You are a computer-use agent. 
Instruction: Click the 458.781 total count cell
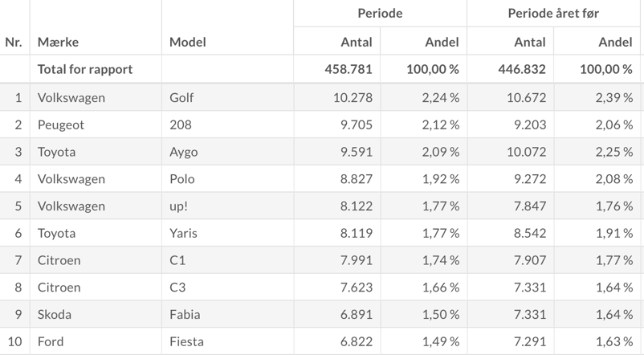tap(348, 69)
